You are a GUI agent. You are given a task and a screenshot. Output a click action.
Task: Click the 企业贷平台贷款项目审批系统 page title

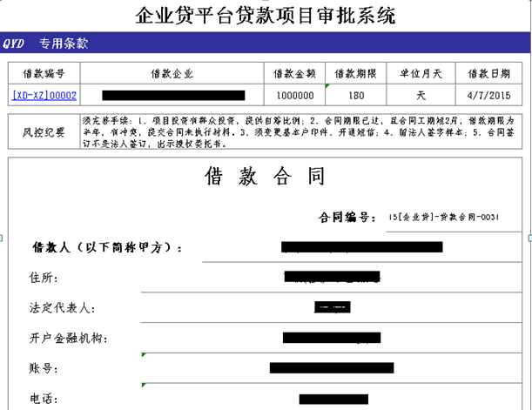coord(266,15)
